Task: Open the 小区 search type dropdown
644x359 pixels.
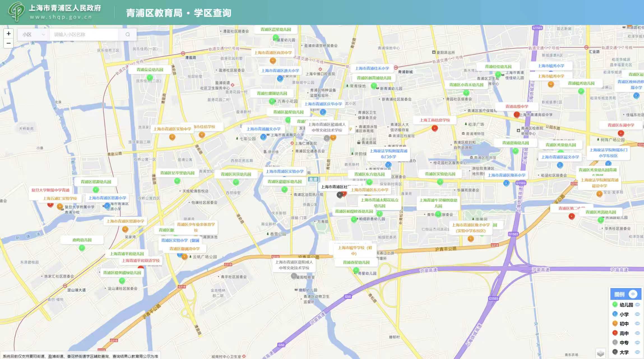Action: coord(34,34)
